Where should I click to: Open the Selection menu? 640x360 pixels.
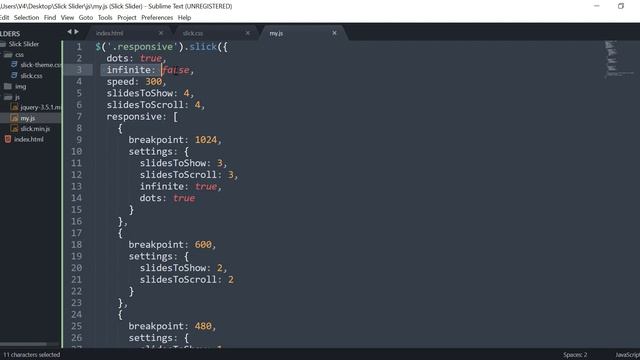pos(26,18)
